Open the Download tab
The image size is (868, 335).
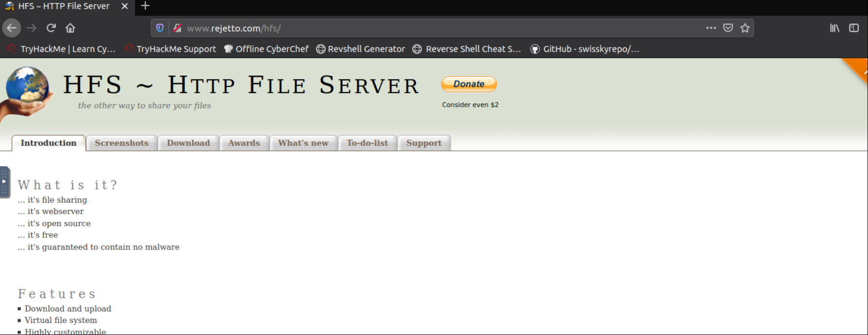pyautogui.click(x=188, y=143)
